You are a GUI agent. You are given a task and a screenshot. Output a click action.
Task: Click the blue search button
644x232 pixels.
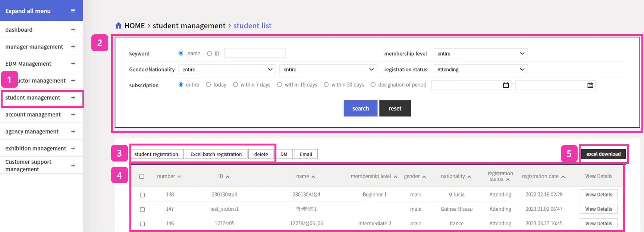[360, 108]
